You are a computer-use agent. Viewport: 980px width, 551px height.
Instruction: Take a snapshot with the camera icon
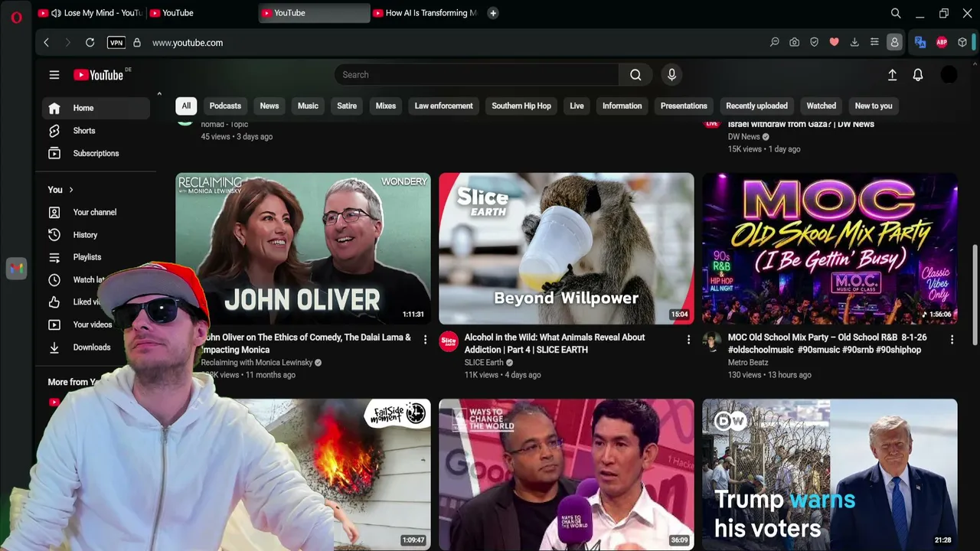795,43
